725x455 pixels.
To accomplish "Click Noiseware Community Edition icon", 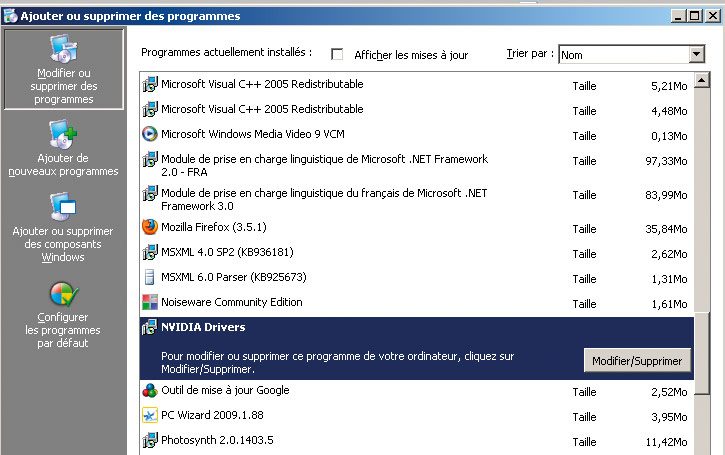I will click(150, 302).
